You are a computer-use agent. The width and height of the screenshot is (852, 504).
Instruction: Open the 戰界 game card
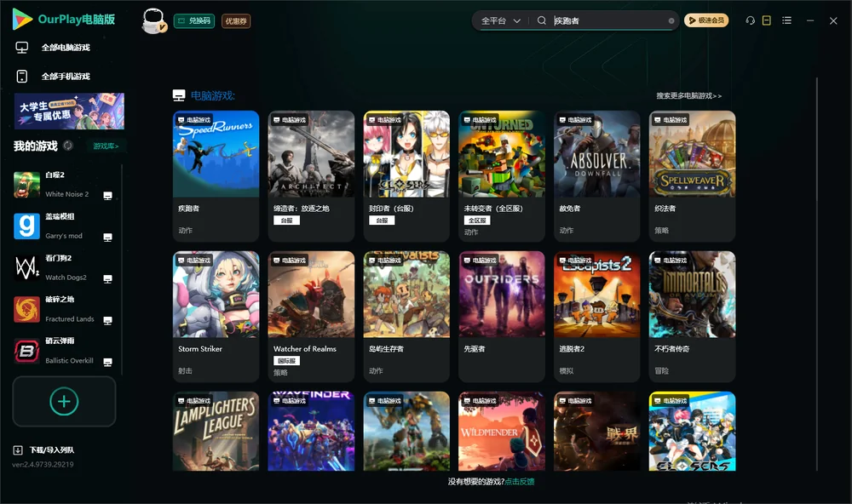[x=596, y=432]
